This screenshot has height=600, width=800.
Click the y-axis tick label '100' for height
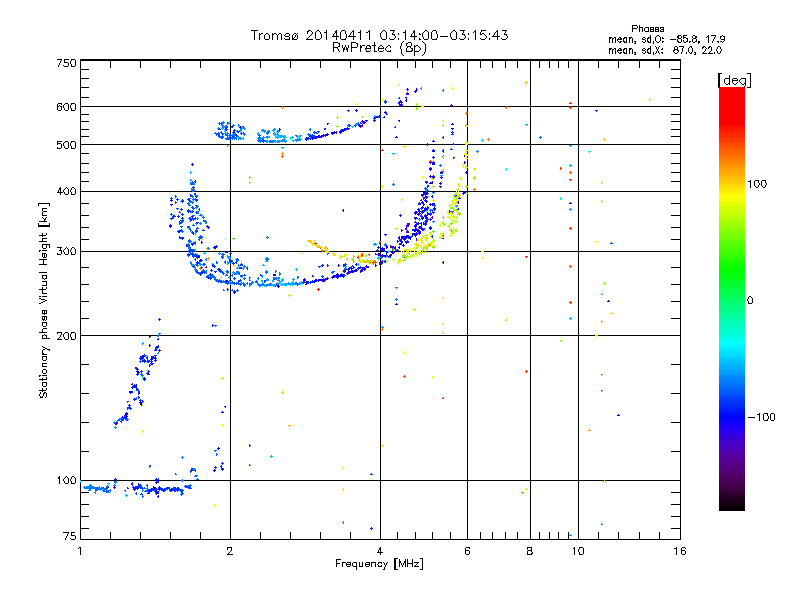66,480
